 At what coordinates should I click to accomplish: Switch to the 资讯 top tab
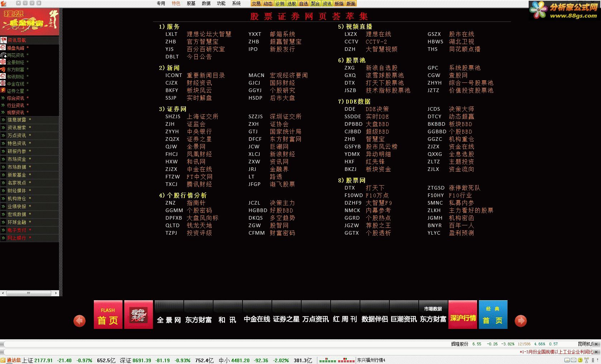tap(327, 4)
